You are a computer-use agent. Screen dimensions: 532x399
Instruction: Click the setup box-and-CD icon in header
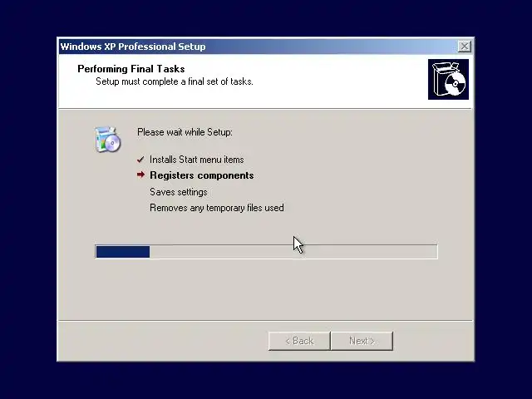(x=448, y=80)
